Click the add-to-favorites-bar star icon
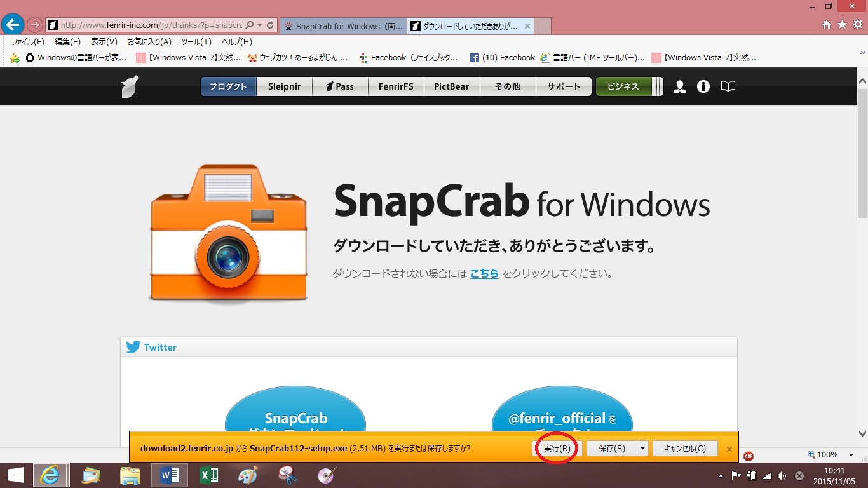 (15, 58)
